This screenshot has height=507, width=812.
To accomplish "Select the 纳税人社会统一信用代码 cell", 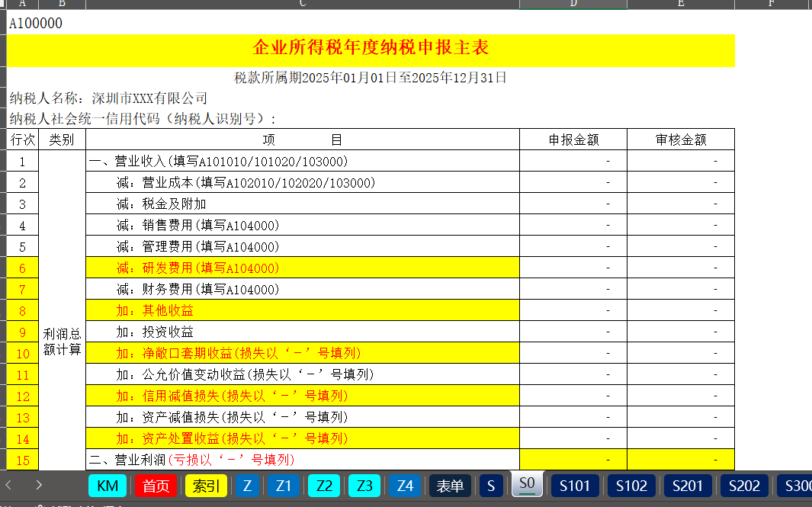I will [x=143, y=119].
